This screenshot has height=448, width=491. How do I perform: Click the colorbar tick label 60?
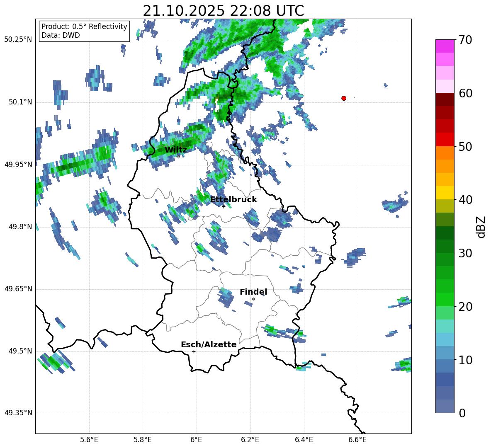[x=466, y=93]
